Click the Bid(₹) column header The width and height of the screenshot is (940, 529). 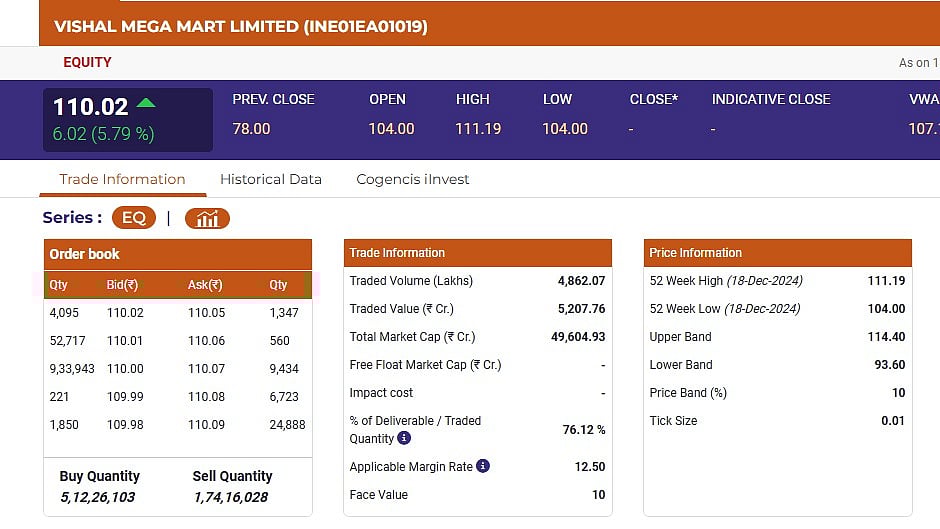coord(122,285)
